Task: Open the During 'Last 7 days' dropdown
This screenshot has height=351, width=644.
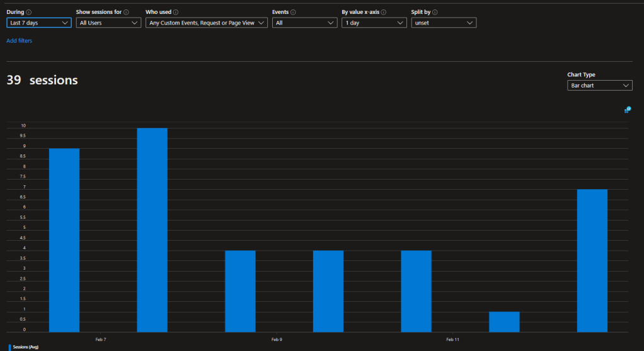Action: 39,23
